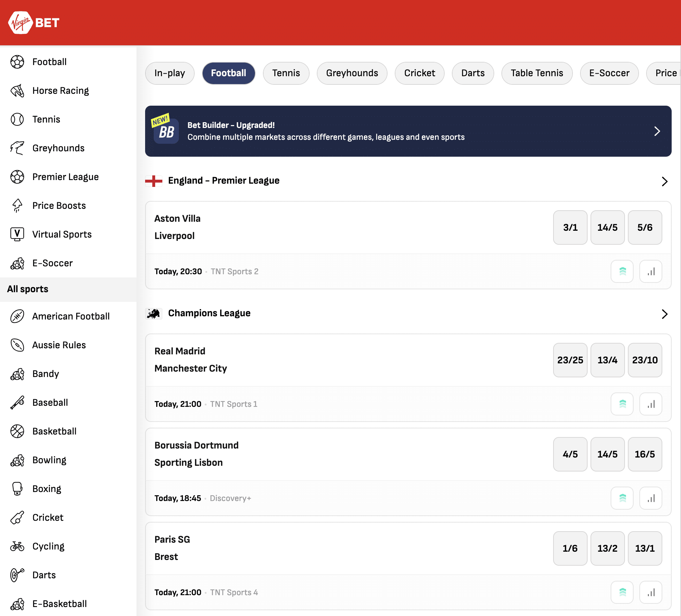Image resolution: width=681 pixels, height=616 pixels.
Task: Click the Virgin Bet logo
Action: 34,22
